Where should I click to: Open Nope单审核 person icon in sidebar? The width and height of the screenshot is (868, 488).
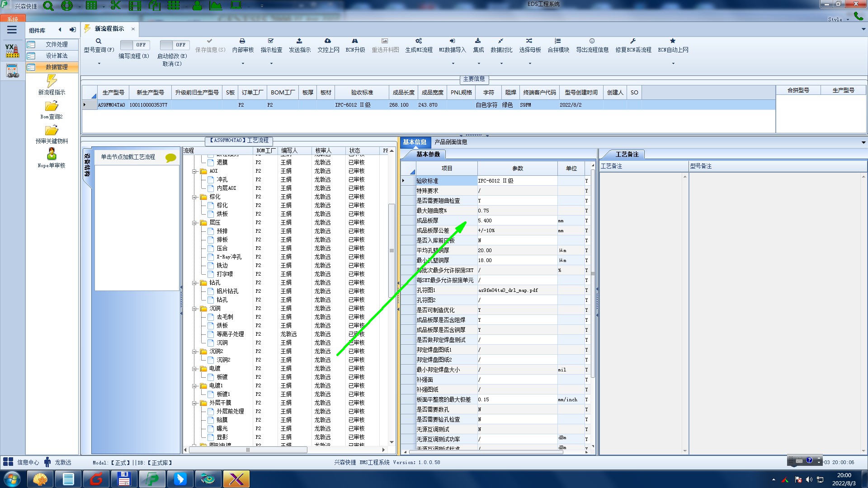click(52, 154)
